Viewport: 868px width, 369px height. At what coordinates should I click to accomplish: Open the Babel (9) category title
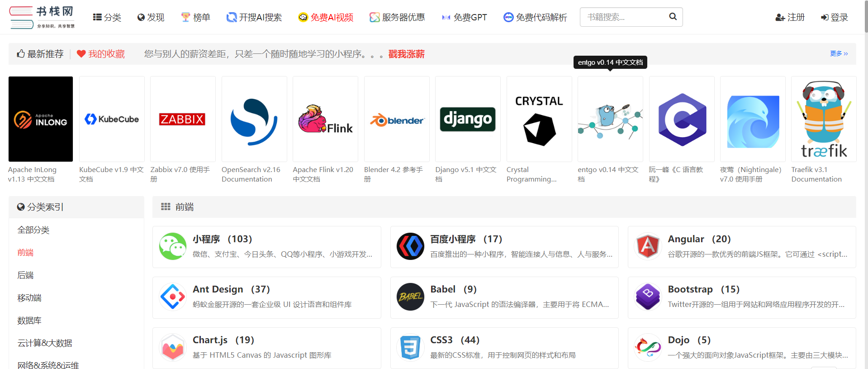tap(453, 289)
